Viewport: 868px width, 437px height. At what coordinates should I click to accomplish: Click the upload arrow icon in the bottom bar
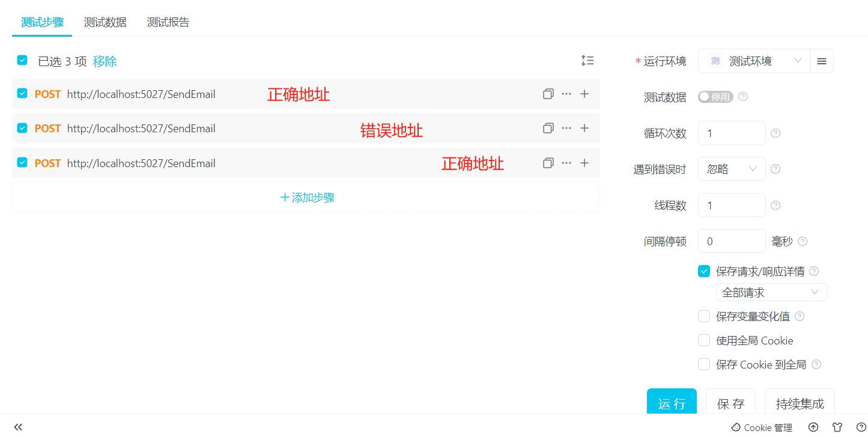click(x=813, y=427)
